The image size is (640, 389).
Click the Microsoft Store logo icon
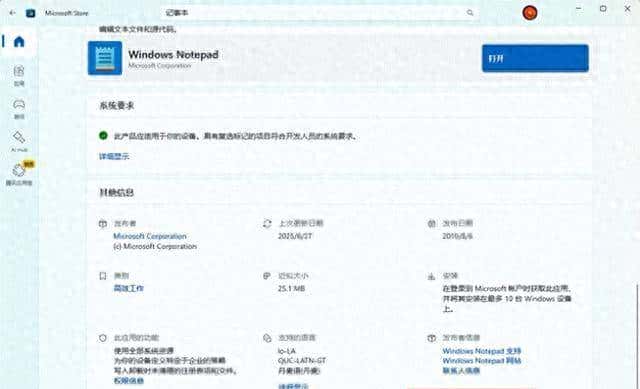pos(30,13)
